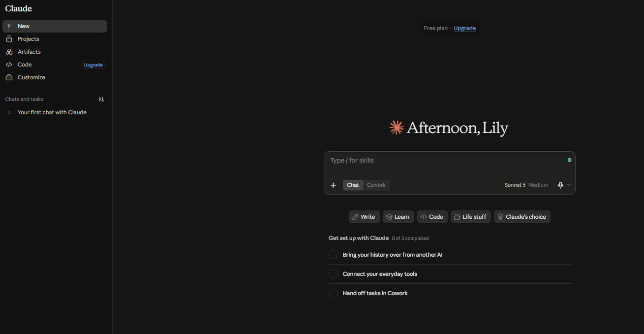Click the Projects stacked-box icon
The height and width of the screenshot is (334, 644).
point(9,39)
